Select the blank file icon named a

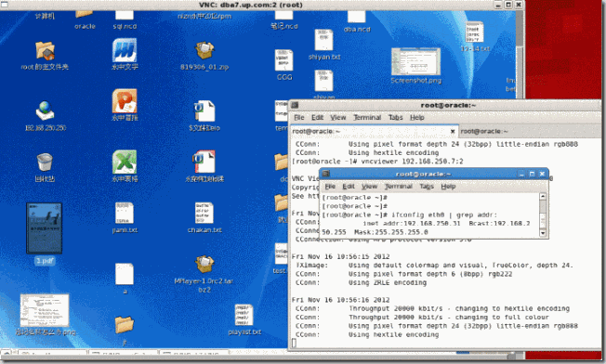[125, 274]
